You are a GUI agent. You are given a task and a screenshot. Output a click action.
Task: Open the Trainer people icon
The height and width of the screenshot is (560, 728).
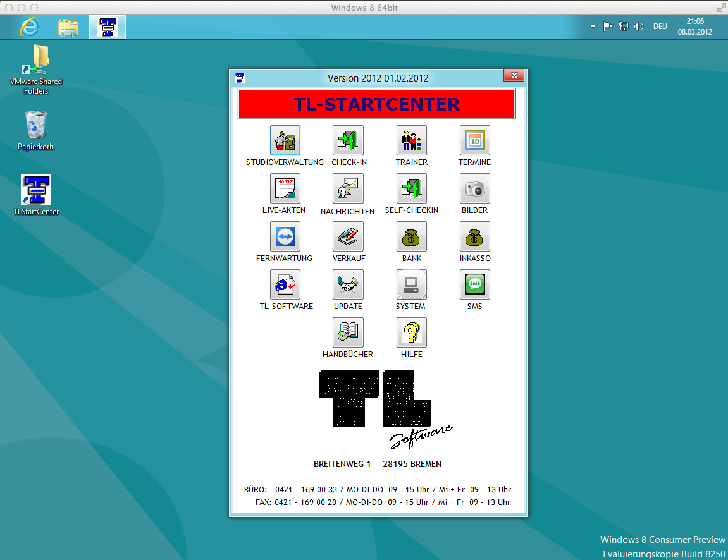[411, 140]
